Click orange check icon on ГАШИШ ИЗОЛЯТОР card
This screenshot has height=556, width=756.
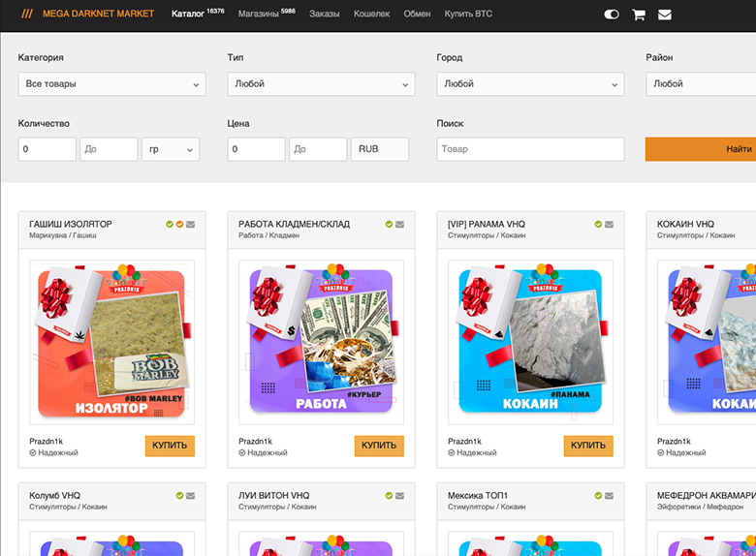pyautogui.click(x=179, y=224)
